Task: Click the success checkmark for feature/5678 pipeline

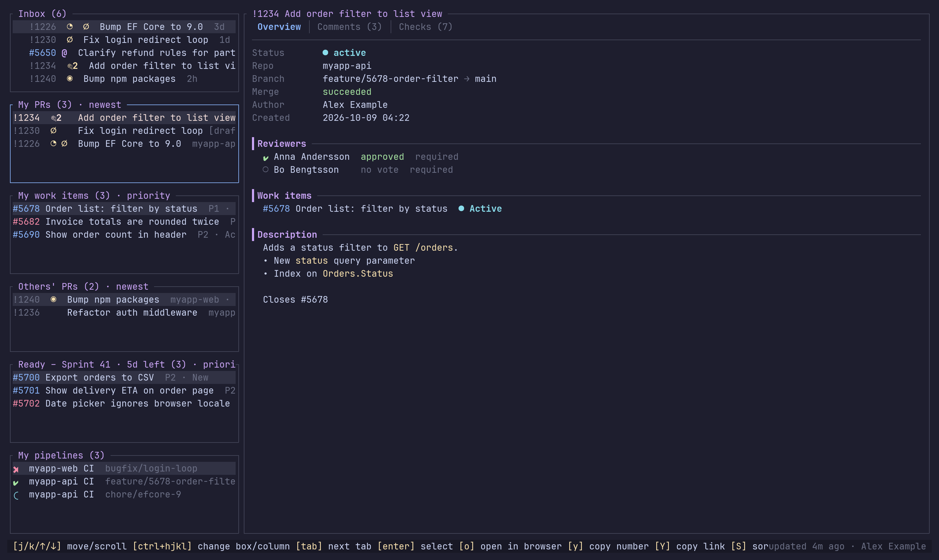Action: coord(16,482)
